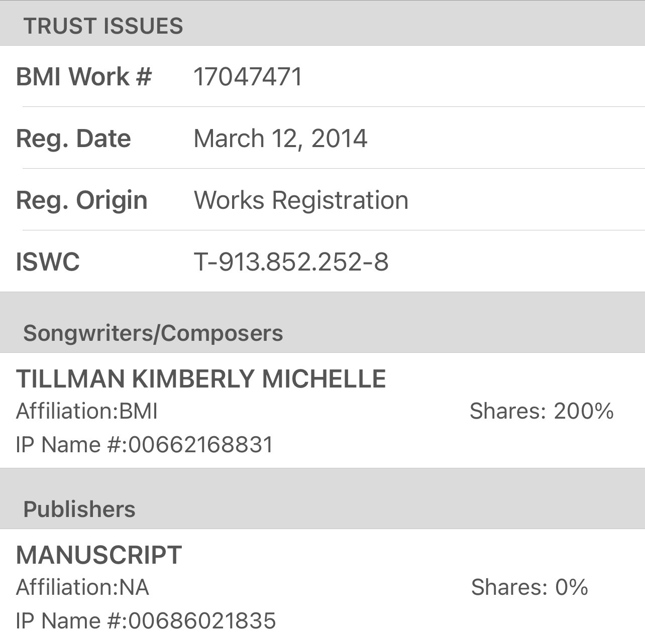Click the Affiliation:NA text
Viewport: 645px width, 644px height.
tap(82, 587)
